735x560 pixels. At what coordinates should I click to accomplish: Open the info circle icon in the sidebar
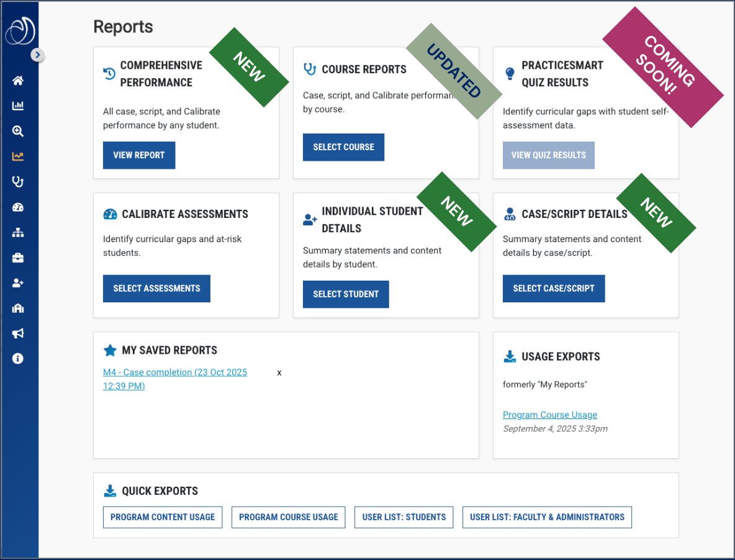[18, 358]
